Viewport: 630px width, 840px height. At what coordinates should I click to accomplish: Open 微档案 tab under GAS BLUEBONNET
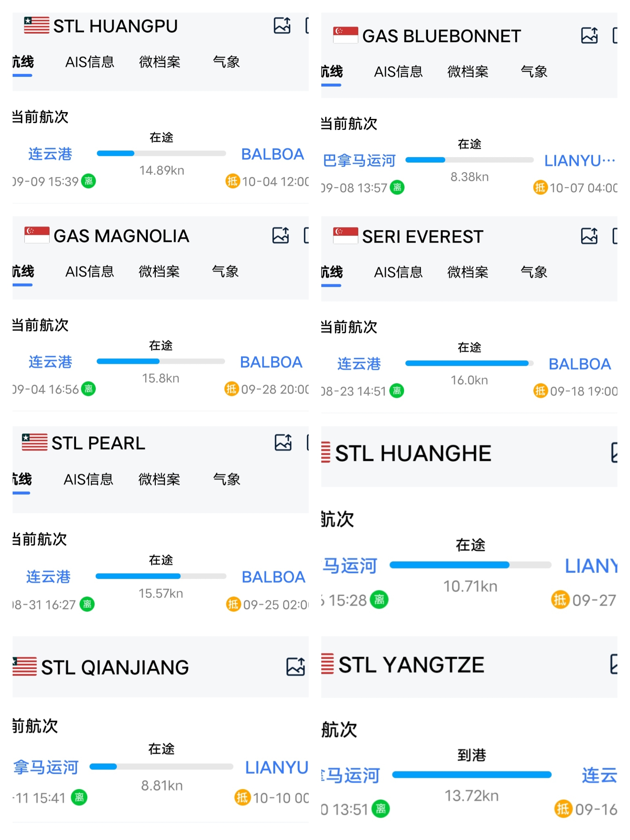[468, 72]
